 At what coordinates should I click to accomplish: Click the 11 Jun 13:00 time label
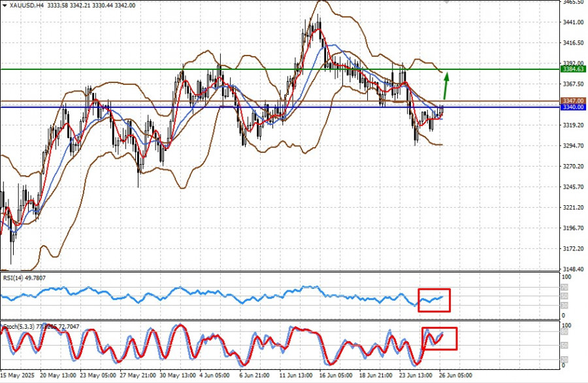(295, 376)
